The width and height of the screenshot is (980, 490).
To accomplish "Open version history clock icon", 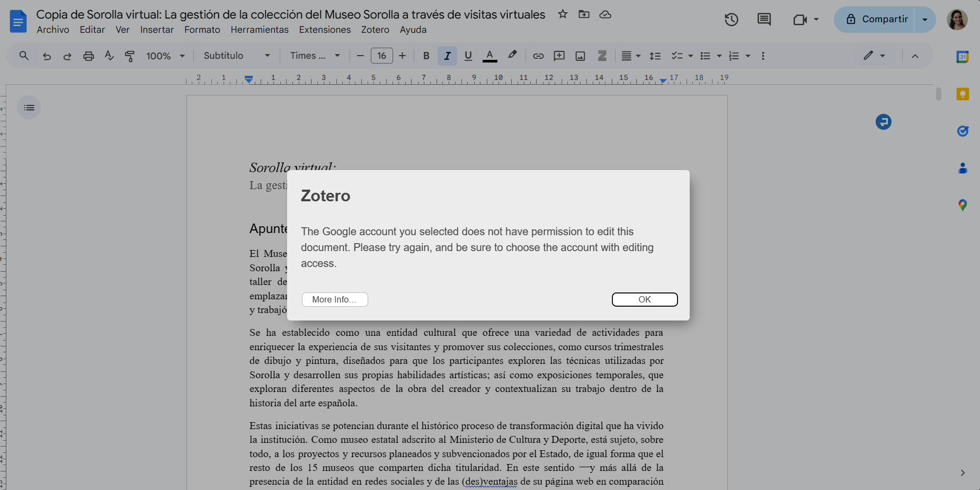I will [732, 20].
